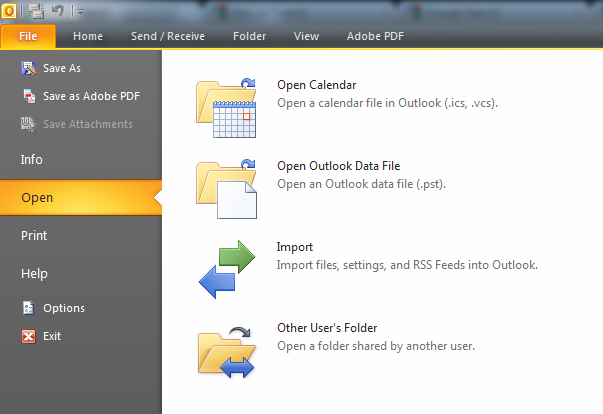The image size is (603, 414).
Task: Click the Options document icon
Action: 28,308
